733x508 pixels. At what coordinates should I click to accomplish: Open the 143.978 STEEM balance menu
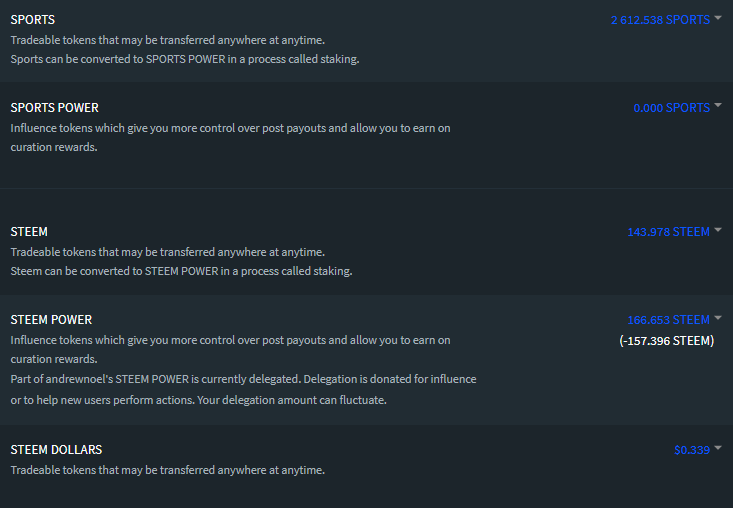[668, 231]
